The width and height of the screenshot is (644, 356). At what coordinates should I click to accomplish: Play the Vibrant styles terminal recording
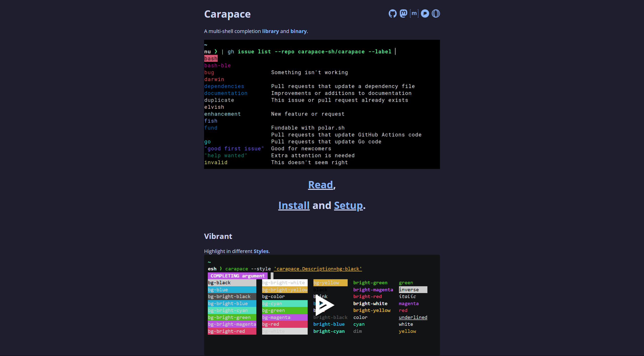325,305
